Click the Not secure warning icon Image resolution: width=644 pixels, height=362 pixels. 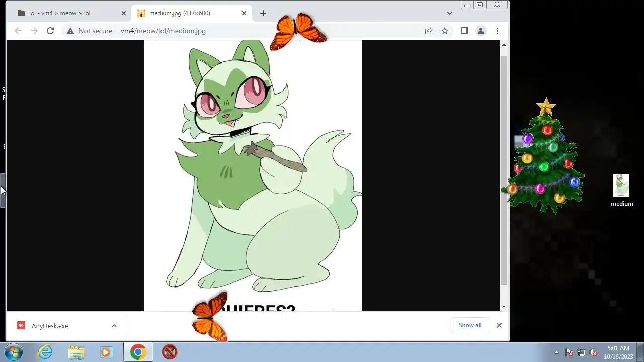tap(70, 31)
